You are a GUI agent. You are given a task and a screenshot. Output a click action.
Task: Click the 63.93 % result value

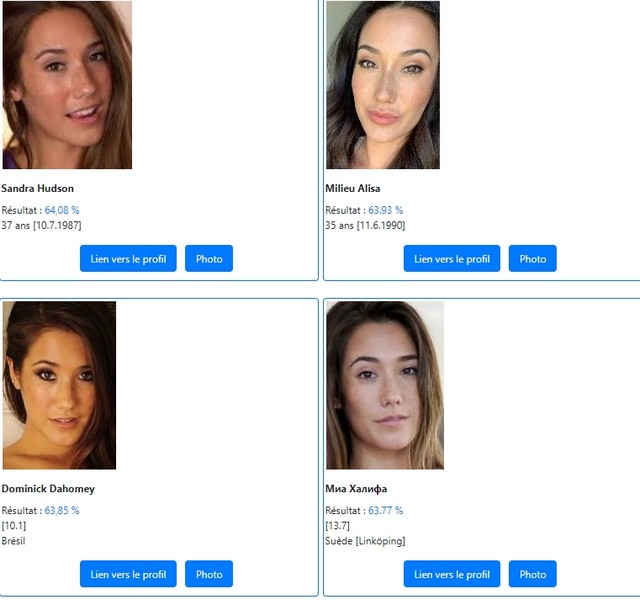pos(385,210)
